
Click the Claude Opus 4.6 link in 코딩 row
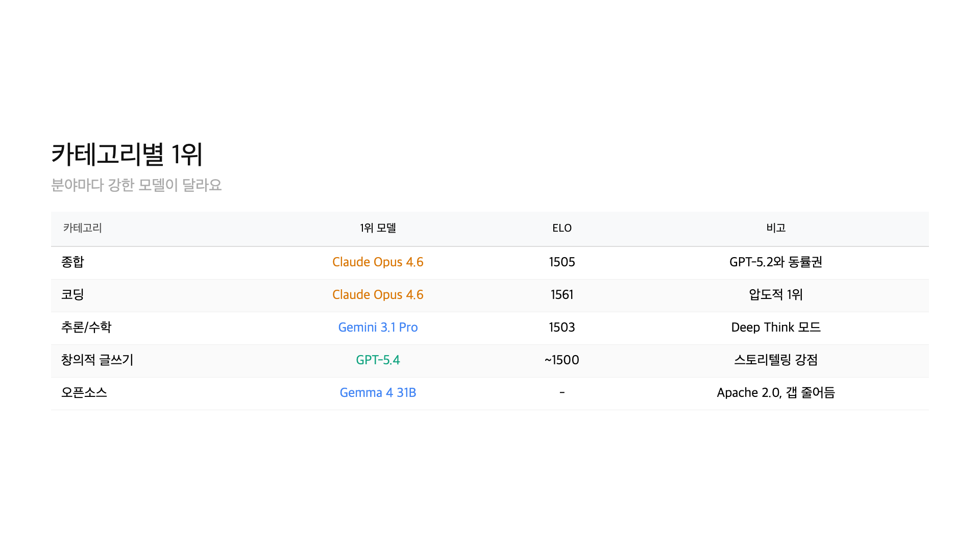coord(378,294)
